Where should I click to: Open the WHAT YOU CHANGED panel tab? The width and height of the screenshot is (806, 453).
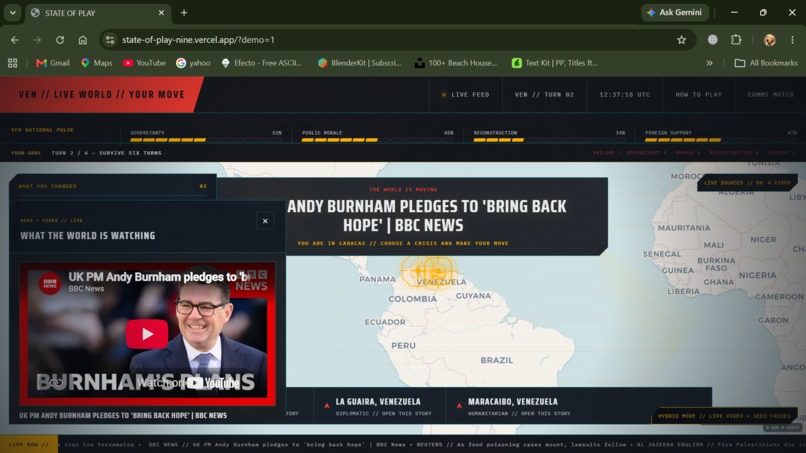pyautogui.click(x=113, y=186)
